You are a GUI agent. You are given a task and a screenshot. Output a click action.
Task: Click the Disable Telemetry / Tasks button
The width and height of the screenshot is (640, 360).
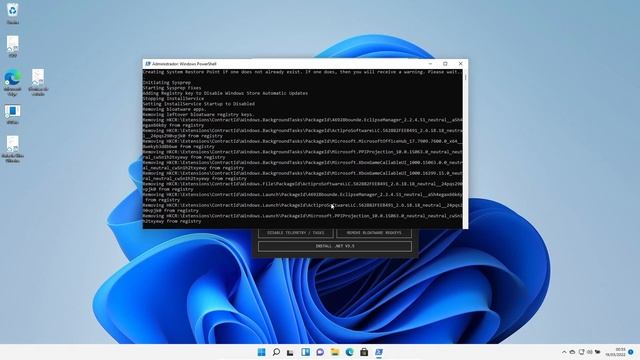point(296,233)
